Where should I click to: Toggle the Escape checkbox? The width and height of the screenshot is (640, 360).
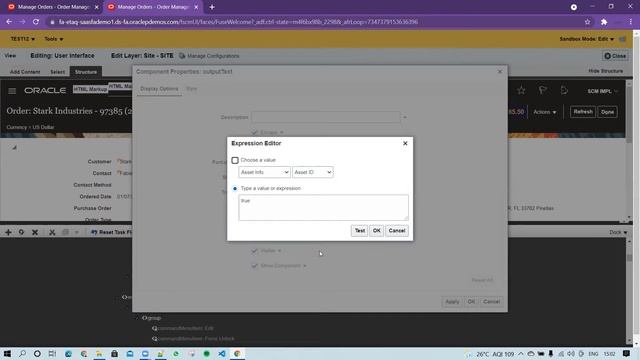[x=255, y=133]
